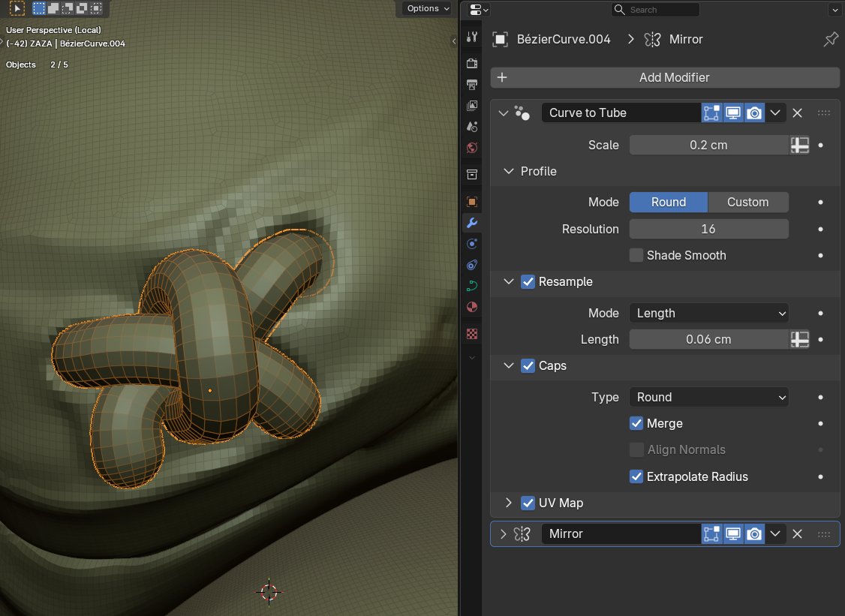The image size is (845, 616).
Task: Collapse the Profile section
Action: [508, 171]
